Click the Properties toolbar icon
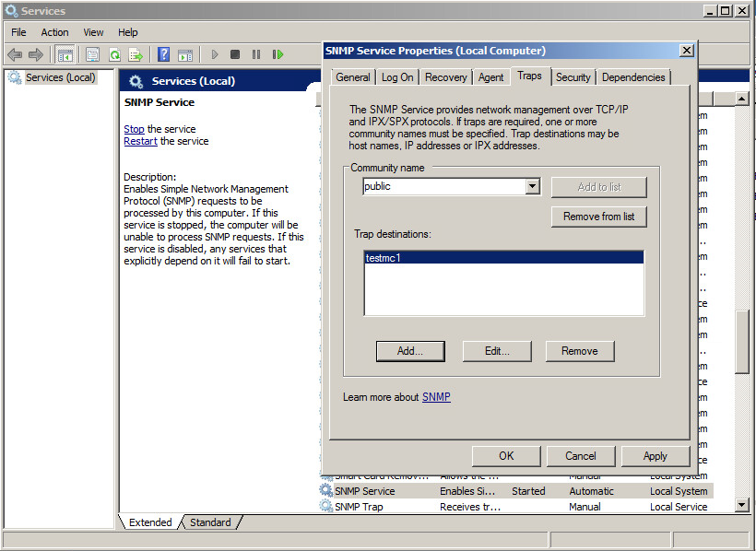Screen dimensions: 756x551 pos(92,55)
